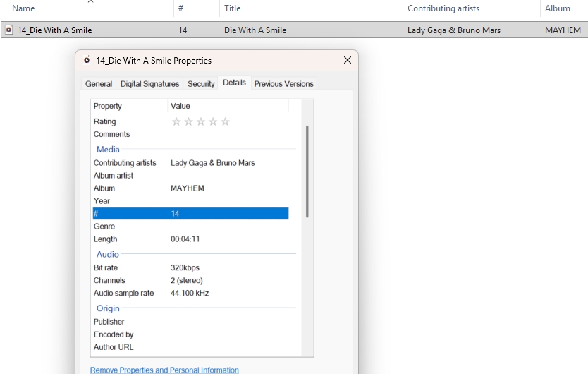
Task: Click the audio file icon for 14_Die With A Smile
Action: pyautogui.click(x=8, y=30)
